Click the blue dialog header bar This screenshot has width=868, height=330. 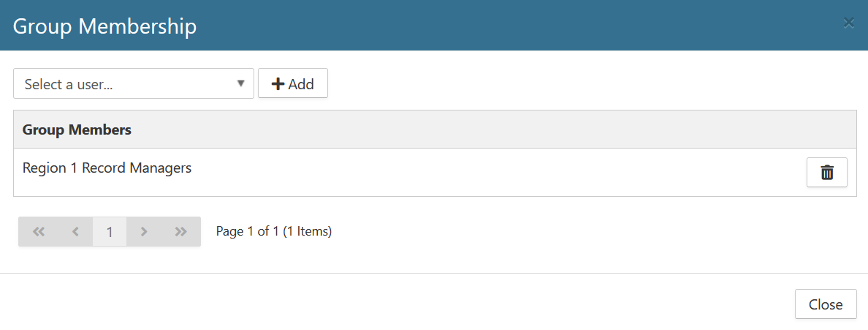point(511,25)
